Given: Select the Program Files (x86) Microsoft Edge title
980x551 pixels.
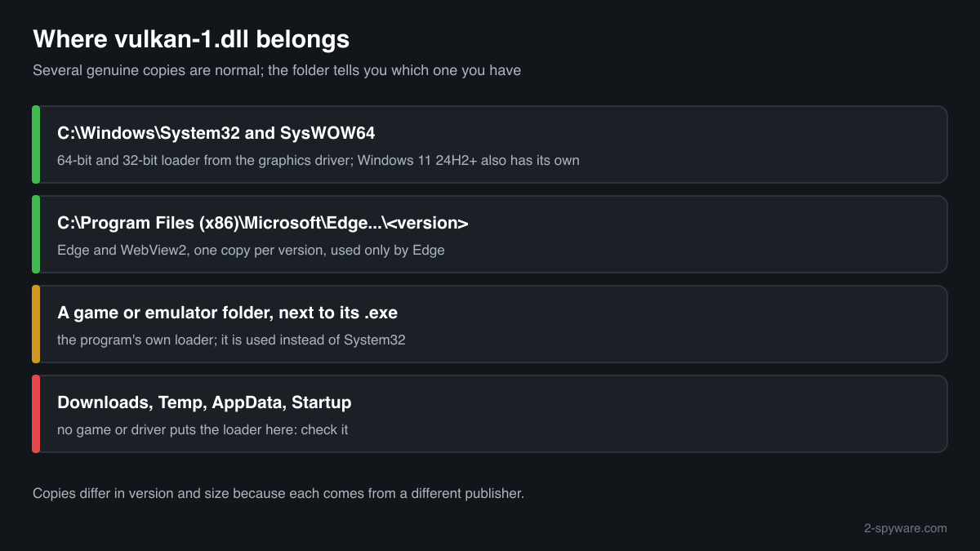Looking at the screenshot, I should [263, 223].
